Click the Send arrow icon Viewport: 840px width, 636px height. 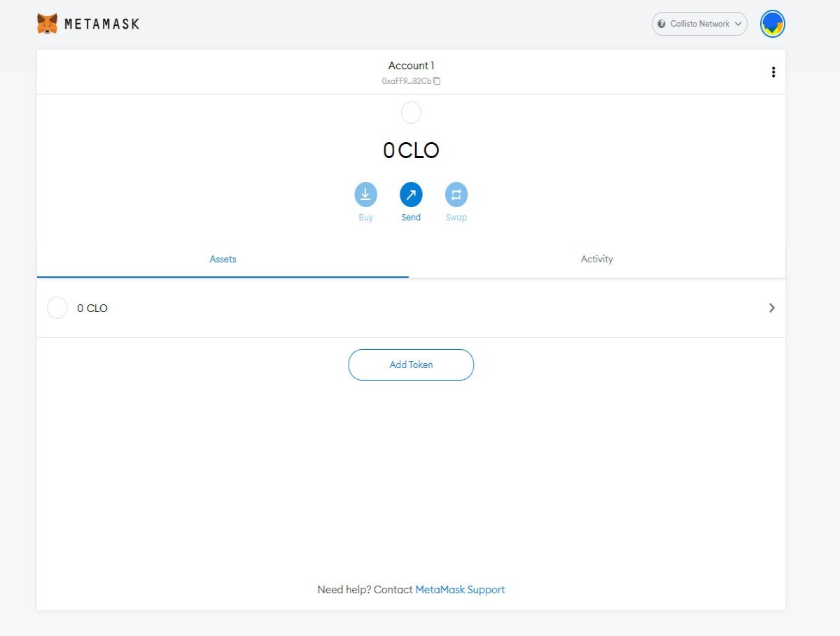coord(411,195)
